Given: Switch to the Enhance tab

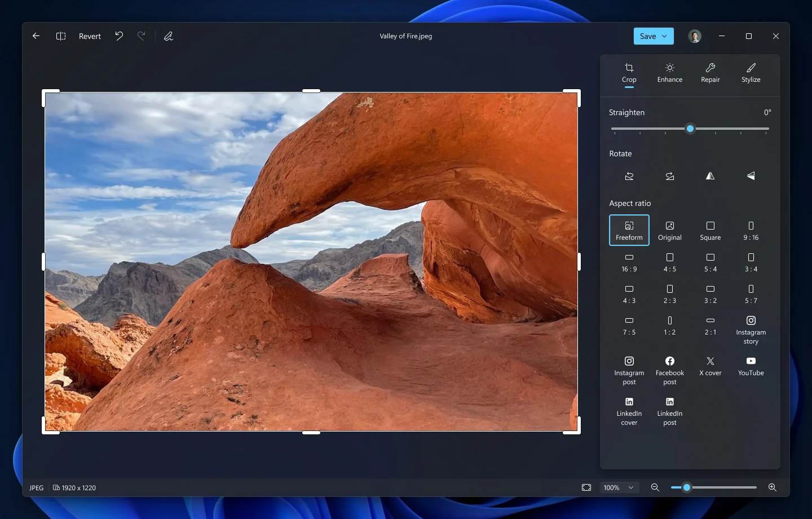Looking at the screenshot, I should (x=670, y=73).
